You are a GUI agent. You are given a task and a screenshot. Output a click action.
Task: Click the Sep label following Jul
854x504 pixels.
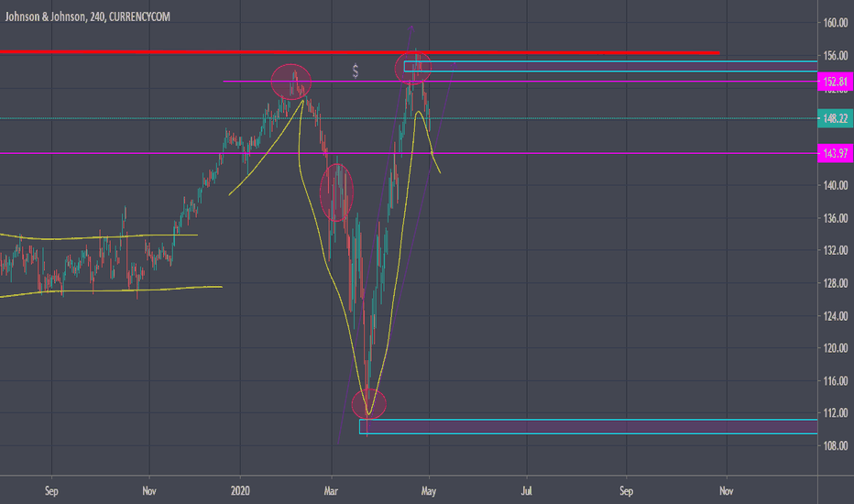[x=627, y=491]
